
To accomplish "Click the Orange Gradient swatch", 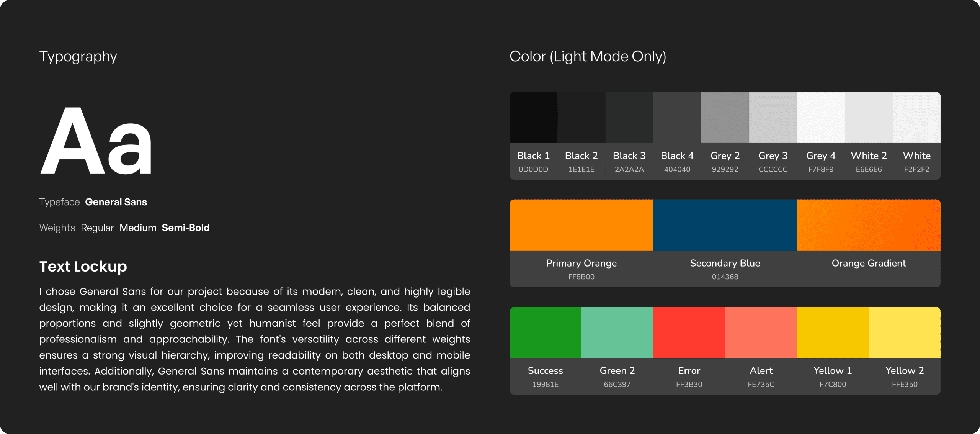I will click(869, 225).
